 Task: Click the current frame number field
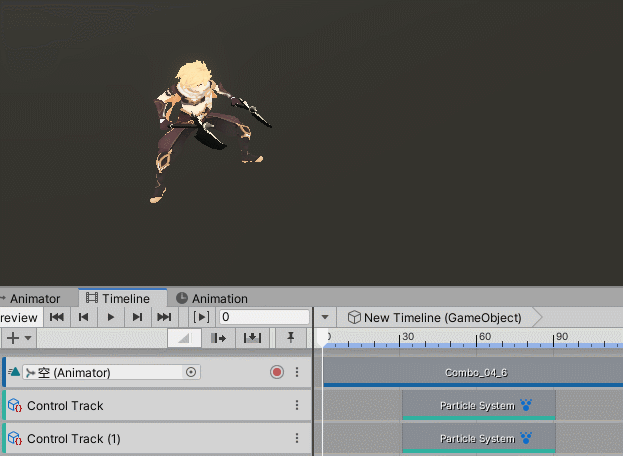tap(264, 317)
